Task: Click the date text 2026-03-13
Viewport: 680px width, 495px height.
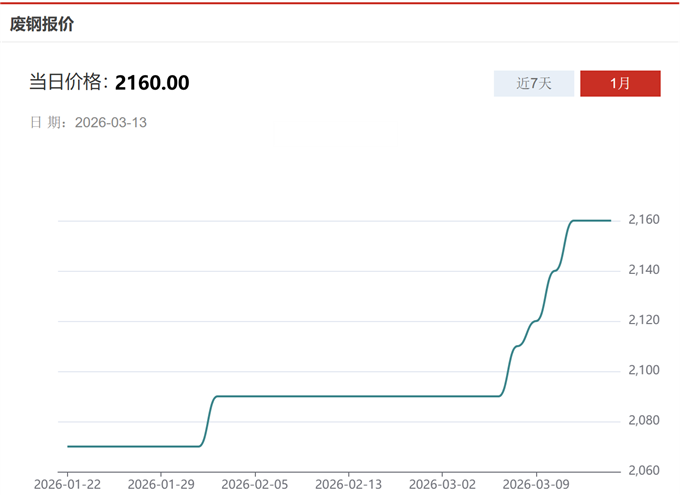Action: tap(111, 122)
